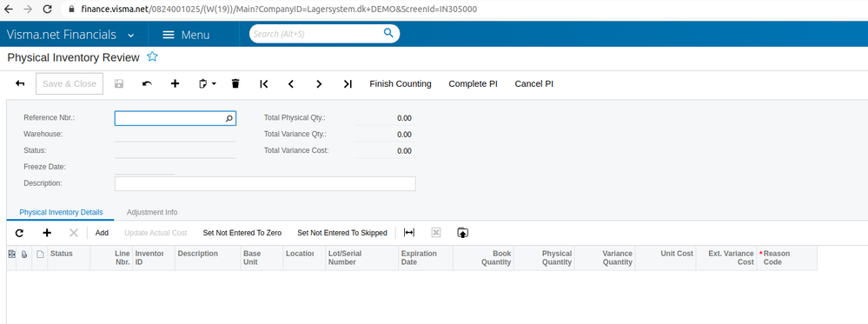Sort by the Status column header
Screen dimensions: 868x324
pos(69,258)
